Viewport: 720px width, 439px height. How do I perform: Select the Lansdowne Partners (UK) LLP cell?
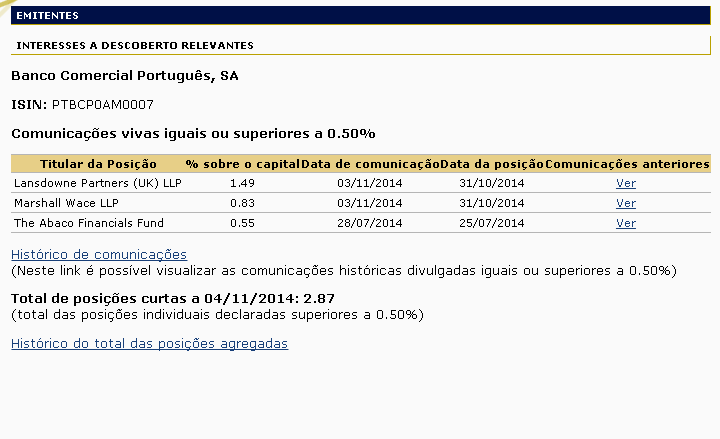[98, 183]
